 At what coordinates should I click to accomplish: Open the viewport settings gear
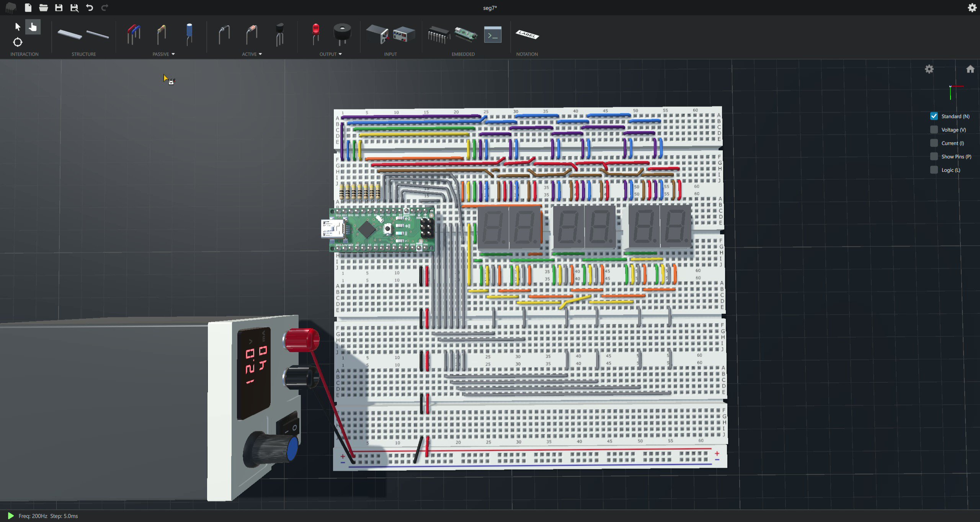[x=929, y=69]
